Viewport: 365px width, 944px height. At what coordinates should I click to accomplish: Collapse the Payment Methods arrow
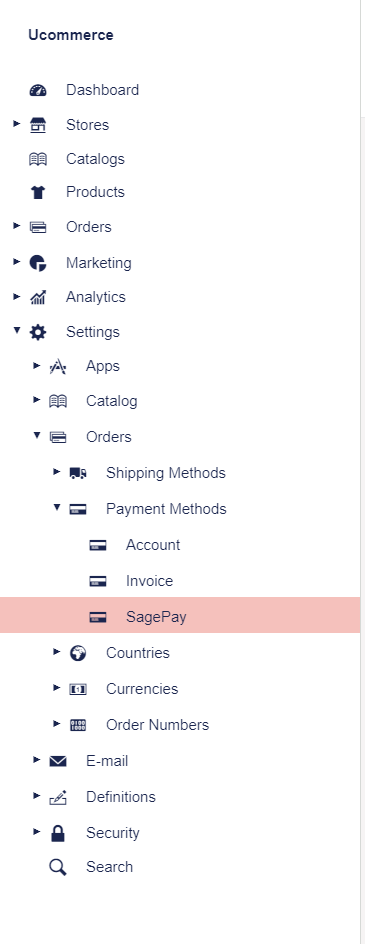(x=57, y=508)
